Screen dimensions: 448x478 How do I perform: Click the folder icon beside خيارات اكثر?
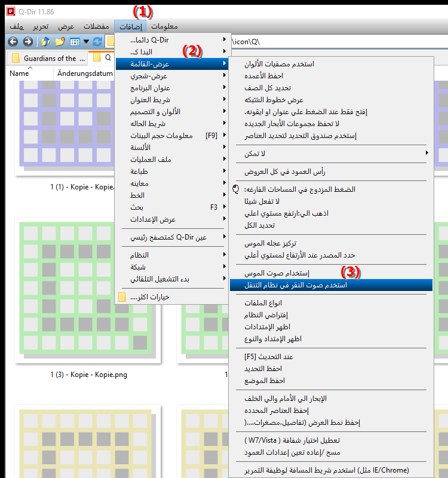point(122,297)
